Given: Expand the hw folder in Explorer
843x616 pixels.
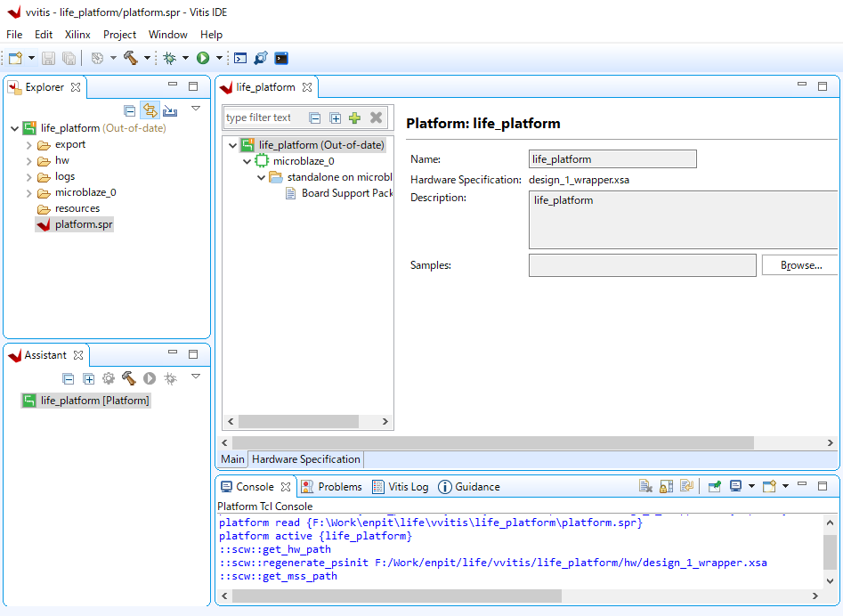Looking at the screenshot, I should [29, 161].
